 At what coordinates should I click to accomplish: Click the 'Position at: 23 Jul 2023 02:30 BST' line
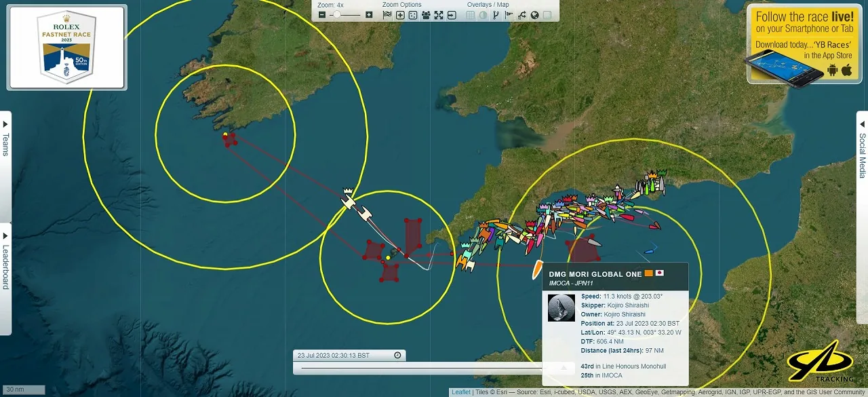[630, 323]
